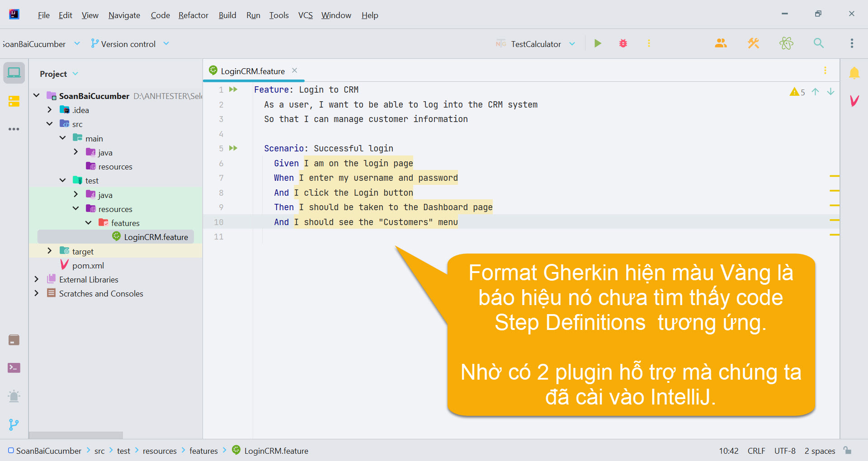Go to previous highlighted error arrow
The width and height of the screenshot is (868, 461).
[815, 92]
